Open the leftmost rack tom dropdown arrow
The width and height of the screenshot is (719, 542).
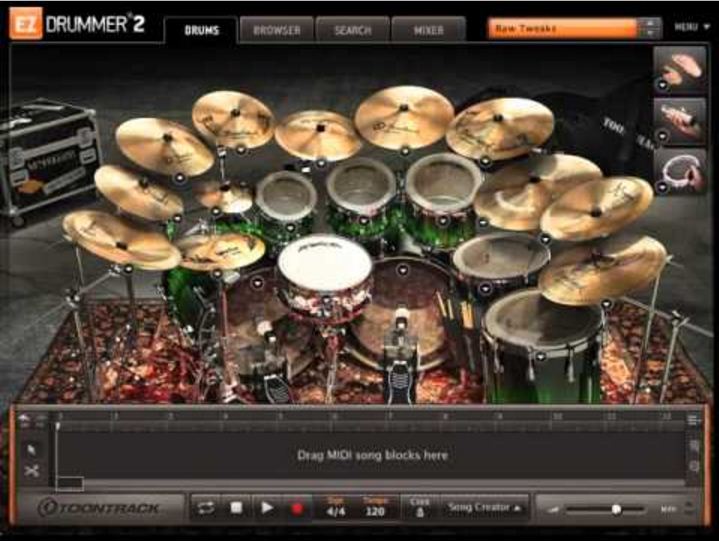290,228
